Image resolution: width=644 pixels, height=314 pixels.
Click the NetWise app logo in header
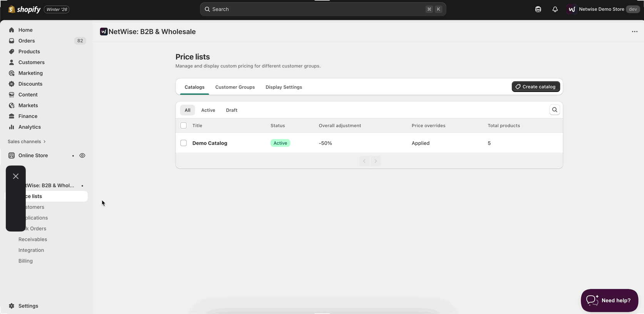click(x=104, y=32)
